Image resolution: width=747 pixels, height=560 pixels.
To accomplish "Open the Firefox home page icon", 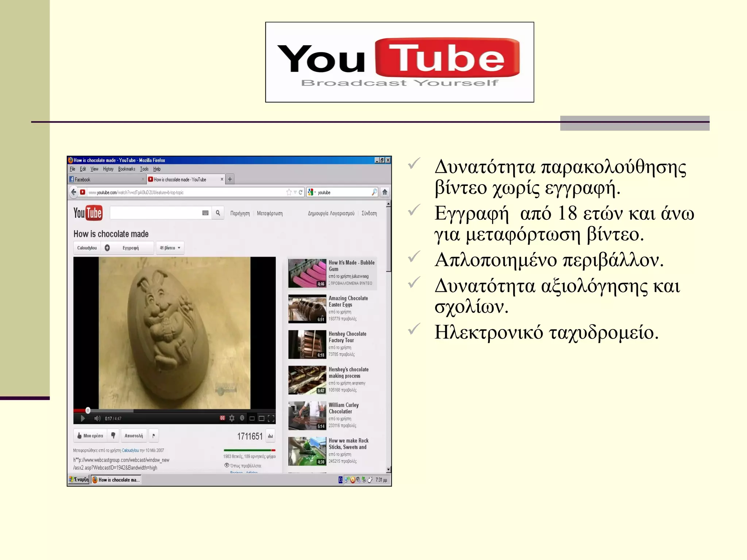I will [384, 192].
